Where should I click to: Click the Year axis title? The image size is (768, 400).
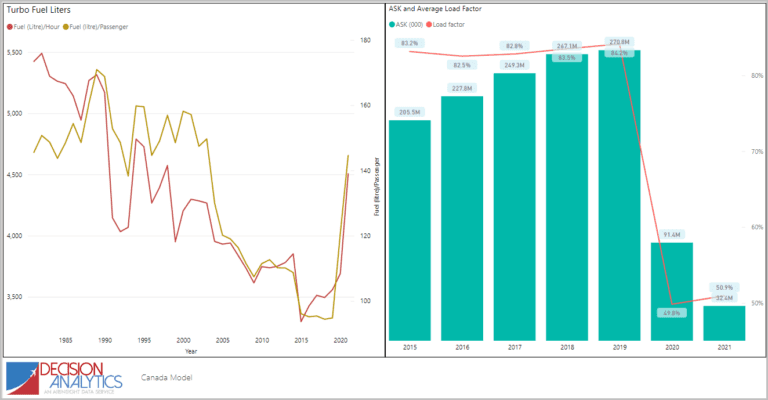191,351
